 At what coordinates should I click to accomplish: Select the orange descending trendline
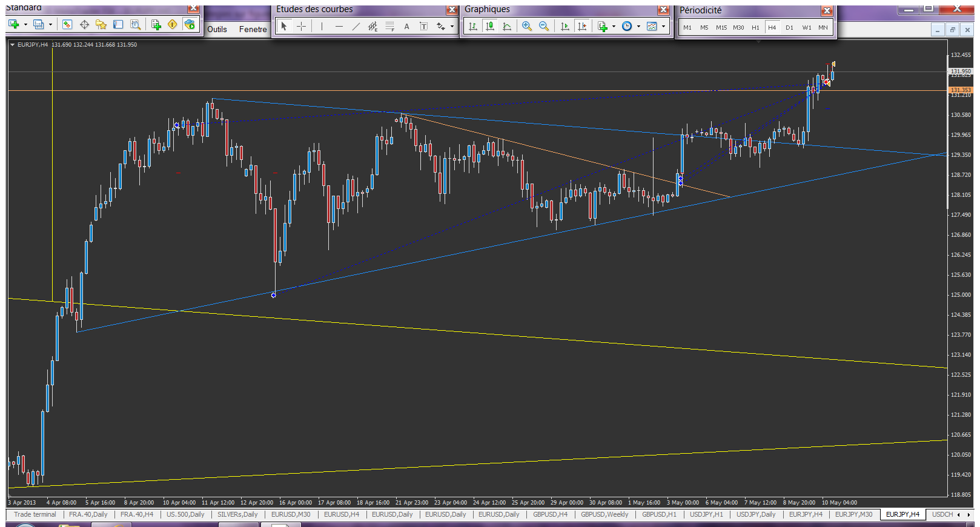click(566, 155)
